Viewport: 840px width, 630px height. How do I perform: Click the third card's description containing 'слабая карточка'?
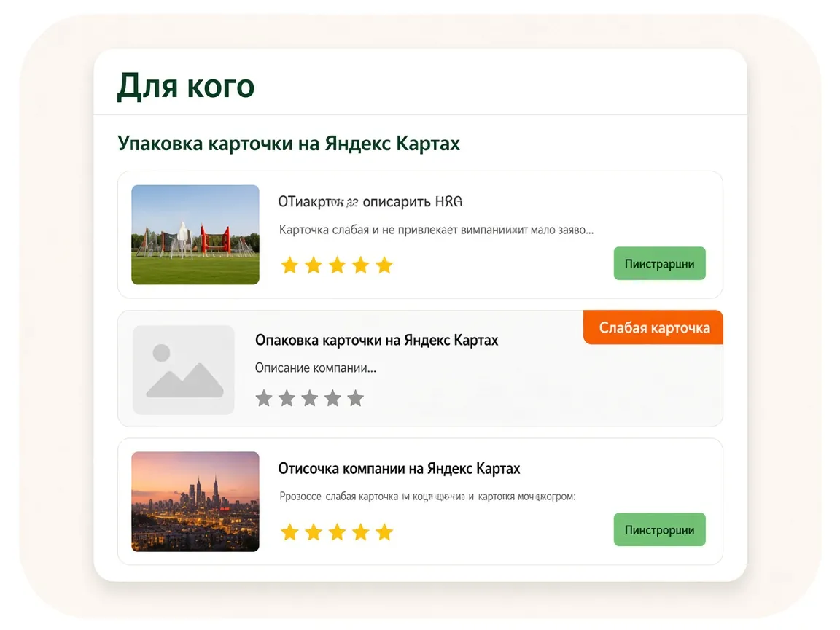[x=427, y=497]
